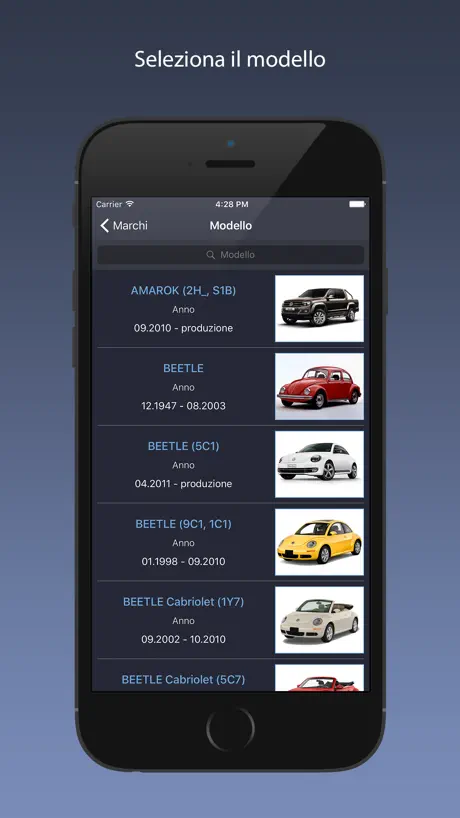This screenshot has height=818, width=460.
Task: Click the '04.2011 - produzione' date text
Action: [183, 484]
